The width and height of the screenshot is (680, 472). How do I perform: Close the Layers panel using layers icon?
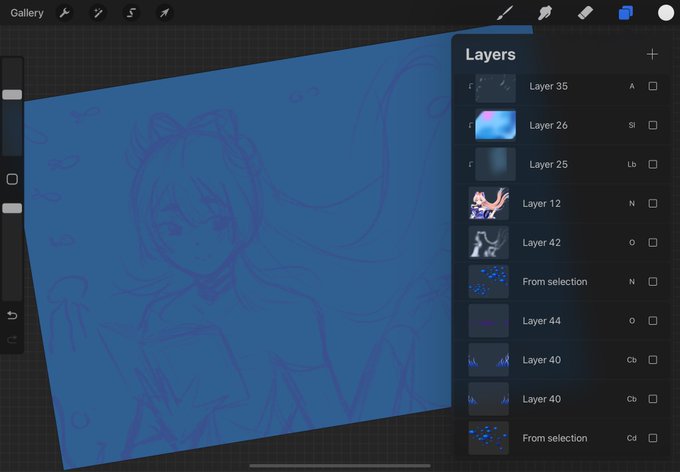[625, 13]
